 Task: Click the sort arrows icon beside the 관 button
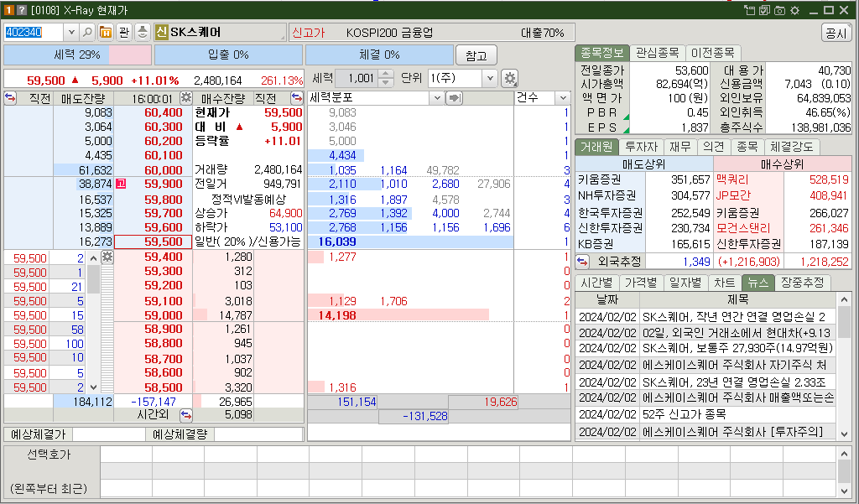click(x=143, y=32)
